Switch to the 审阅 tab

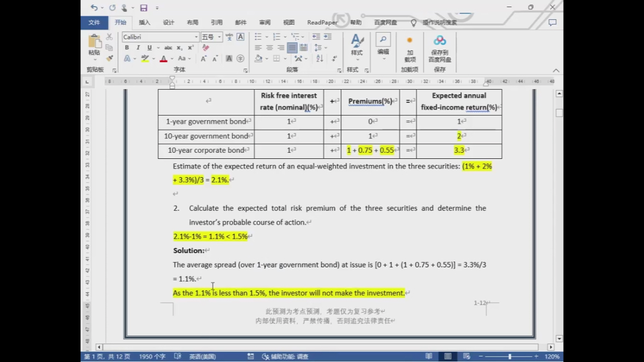point(265,22)
